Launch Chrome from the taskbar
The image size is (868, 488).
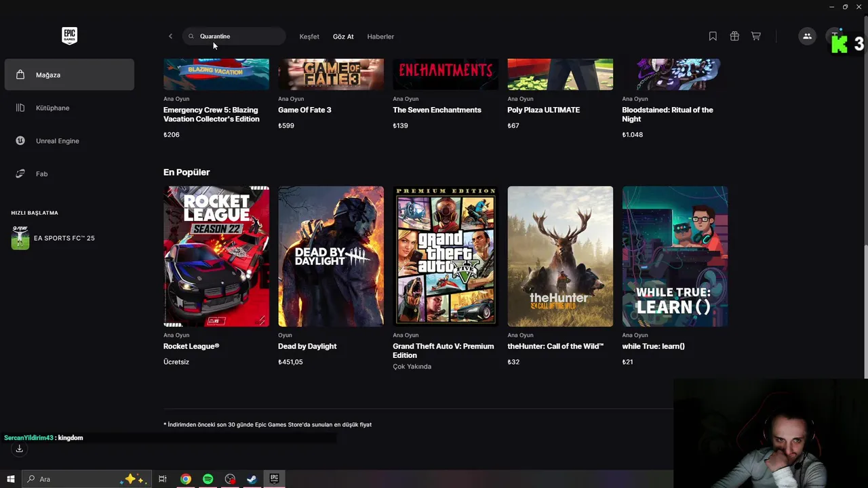[x=185, y=479]
